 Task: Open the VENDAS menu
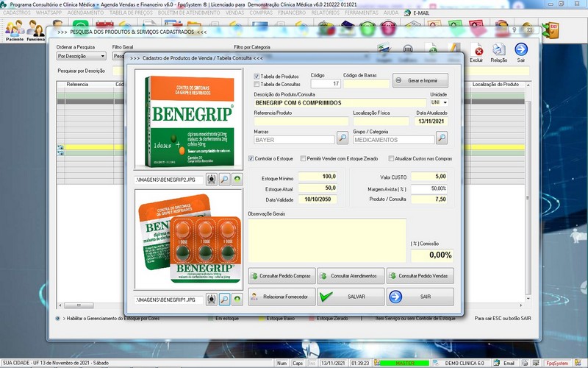(234, 13)
